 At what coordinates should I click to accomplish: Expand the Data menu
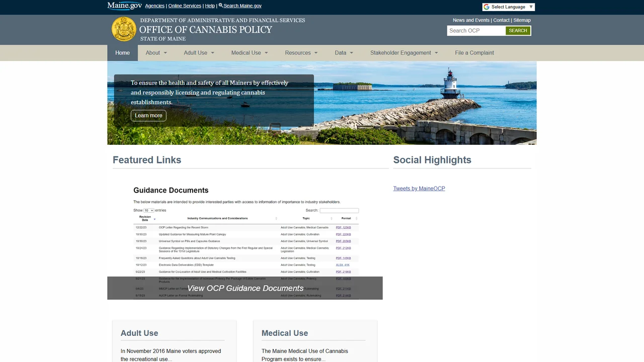pos(344,53)
